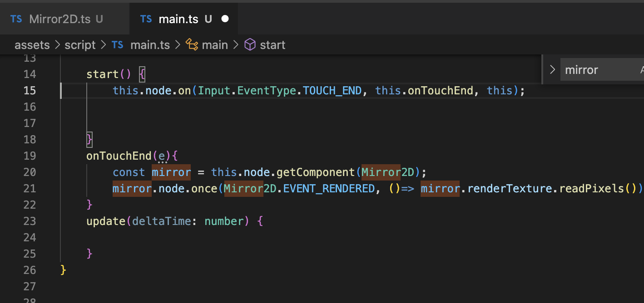
Task: Open the main.ts breadcrumb file list
Action: click(x=150, y=45)
